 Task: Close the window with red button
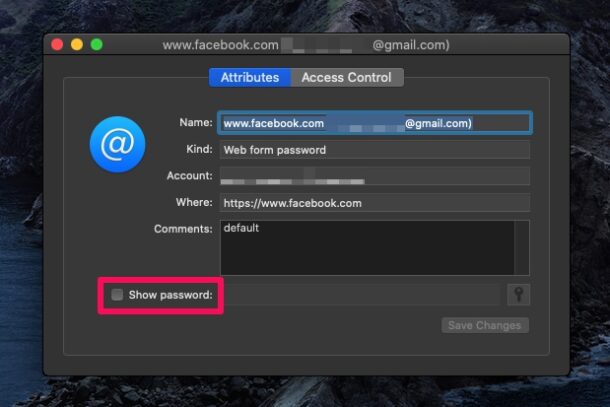pyautogui.click(x=57, y=44)
